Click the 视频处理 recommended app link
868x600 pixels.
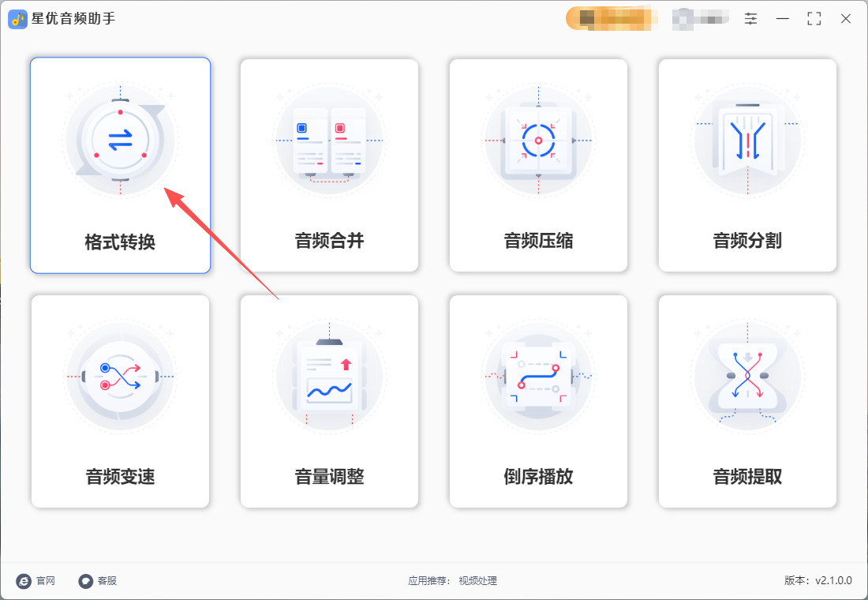pos(477,580)
